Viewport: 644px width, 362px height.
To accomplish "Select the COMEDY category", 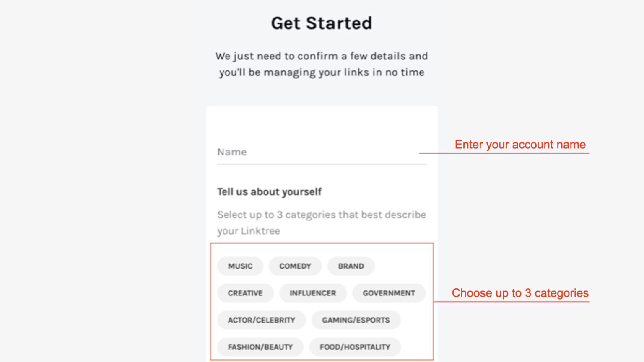I will pos(295,266).
